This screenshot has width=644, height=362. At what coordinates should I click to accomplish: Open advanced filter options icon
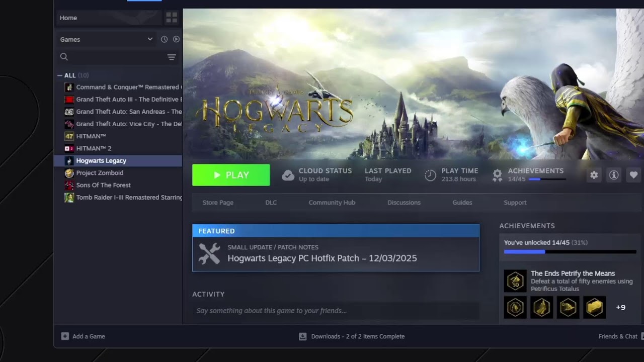(x=172, y=57)
